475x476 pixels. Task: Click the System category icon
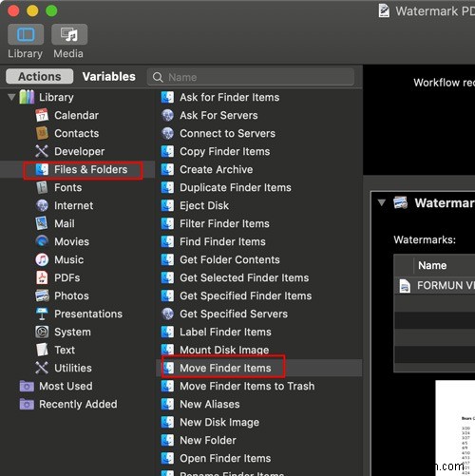(x=42, y=332)
